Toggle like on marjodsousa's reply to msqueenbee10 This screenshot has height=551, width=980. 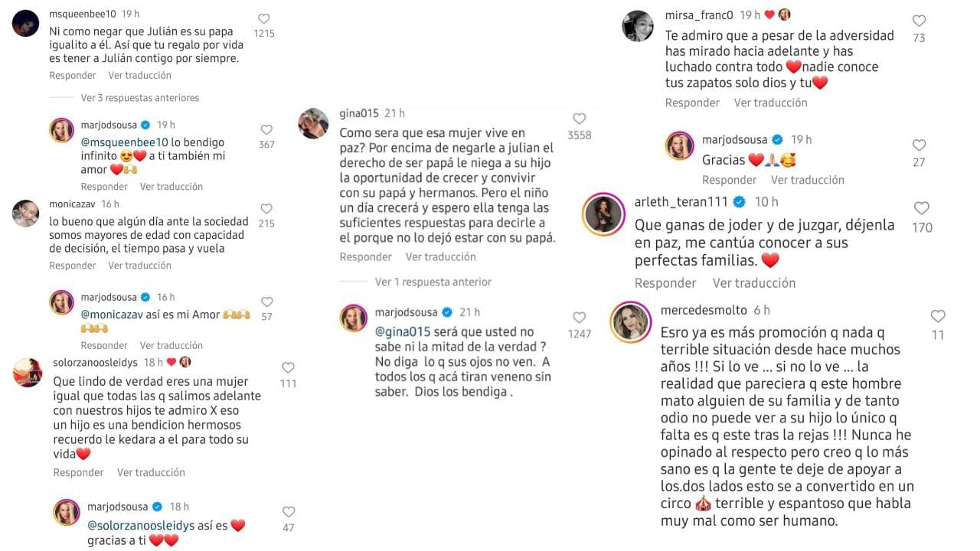(266, 129)
